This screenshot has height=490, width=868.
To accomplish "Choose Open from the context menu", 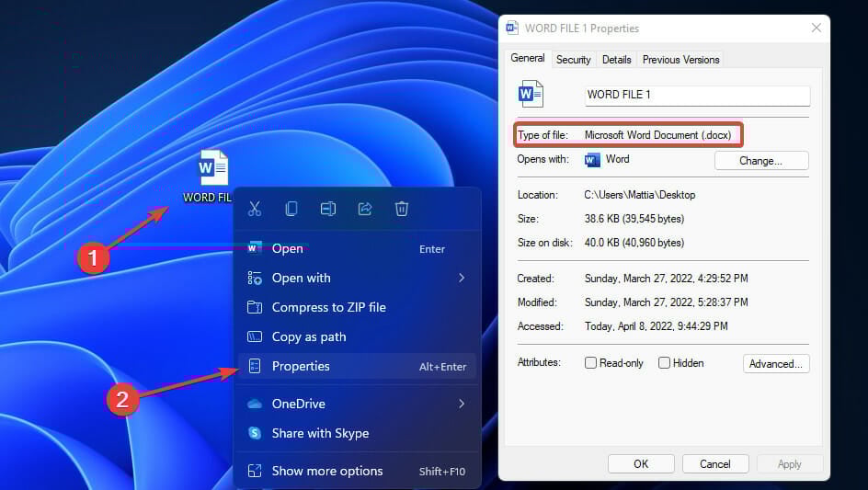I will tap(357, 248).
